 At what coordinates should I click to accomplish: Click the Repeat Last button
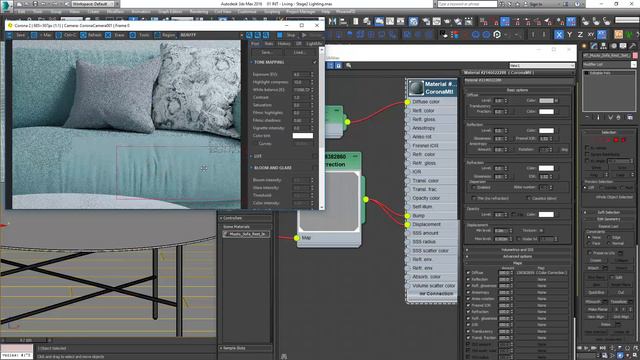click(x=609, y=226)
